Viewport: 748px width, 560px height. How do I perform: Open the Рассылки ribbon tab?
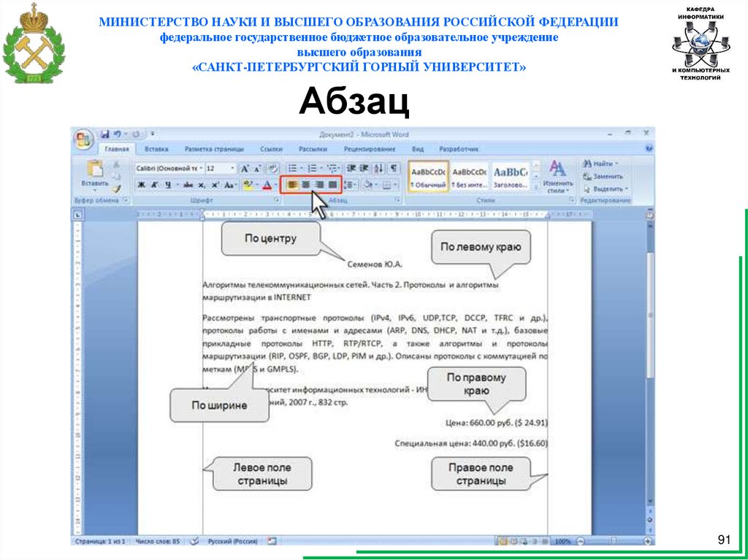[313, 149]
